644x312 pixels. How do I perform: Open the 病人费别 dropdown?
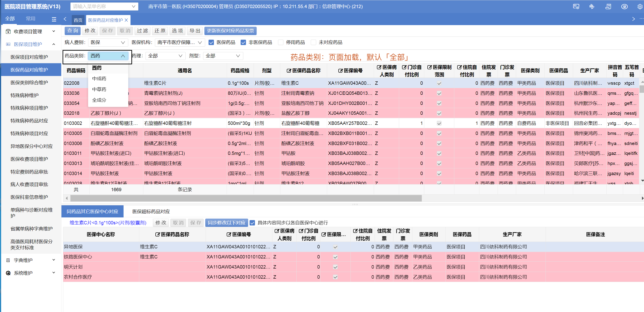[x=108, y=42]
